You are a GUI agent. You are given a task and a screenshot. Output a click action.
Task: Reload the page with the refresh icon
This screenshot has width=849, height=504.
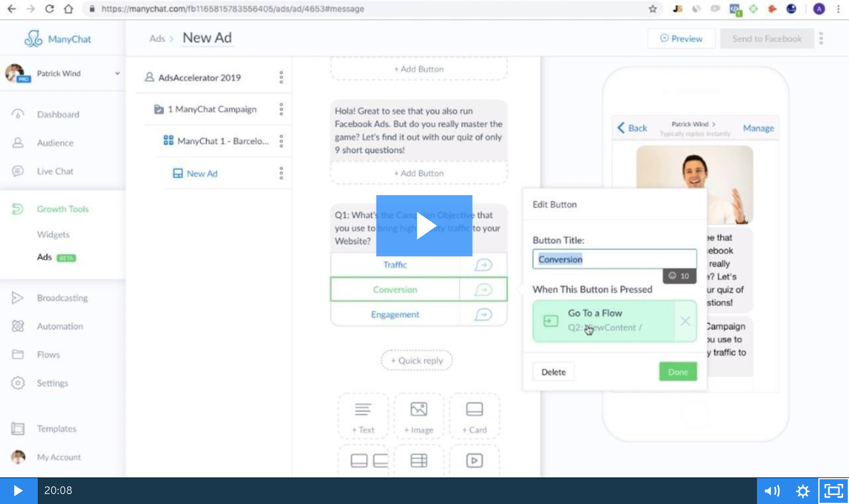[x=50, y=9]
